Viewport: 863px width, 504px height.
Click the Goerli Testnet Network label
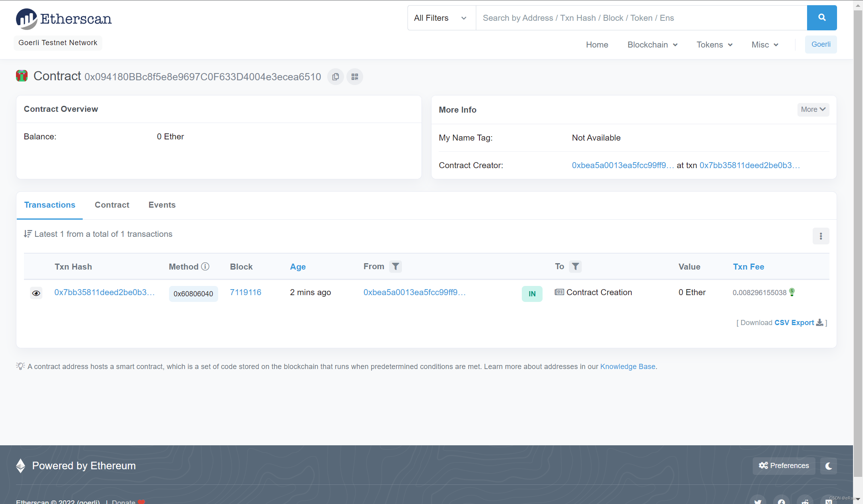click(58, 43)
